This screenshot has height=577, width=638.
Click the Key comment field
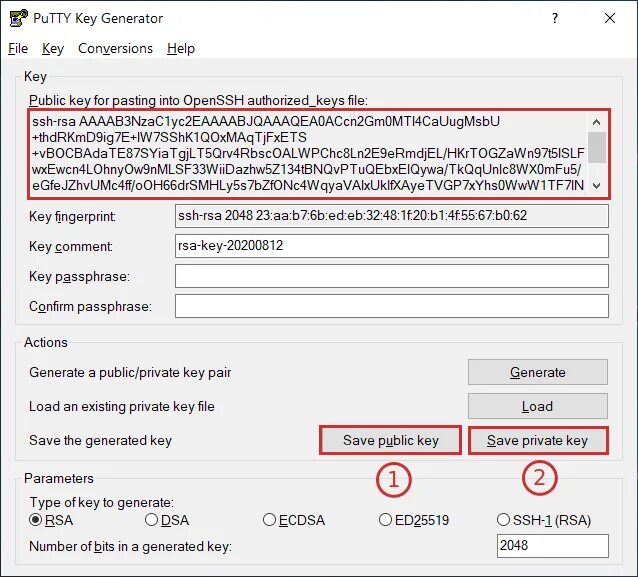[392, 246]
